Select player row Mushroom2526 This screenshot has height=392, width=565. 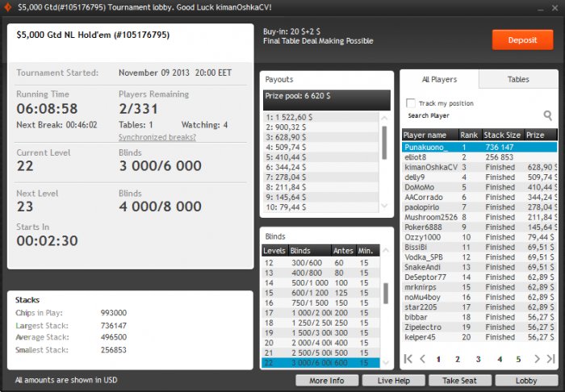pyautogui.click(x=479, y=218)
